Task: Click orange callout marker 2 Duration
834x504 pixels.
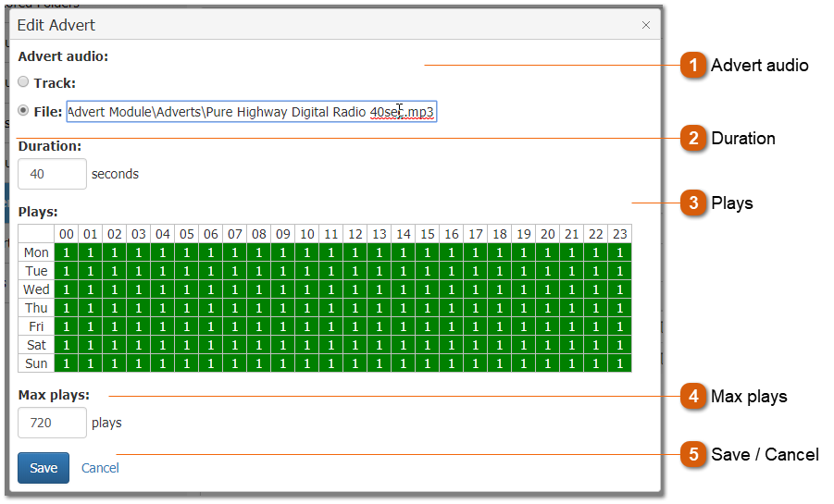Action: [692, 139]
